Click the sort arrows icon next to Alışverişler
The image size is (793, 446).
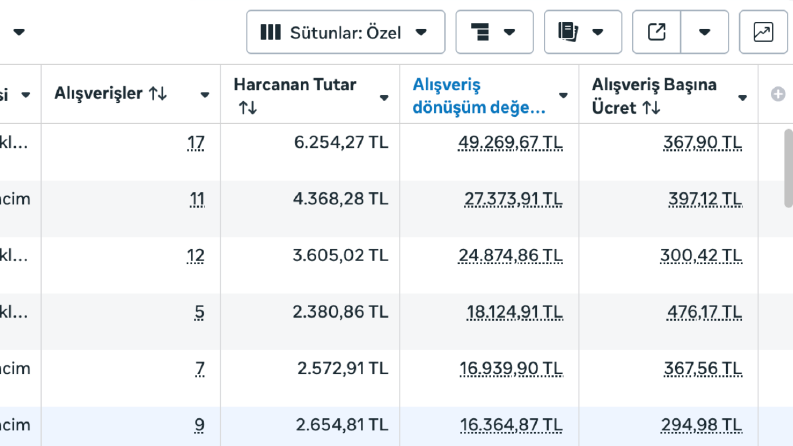tap(158, 94)
